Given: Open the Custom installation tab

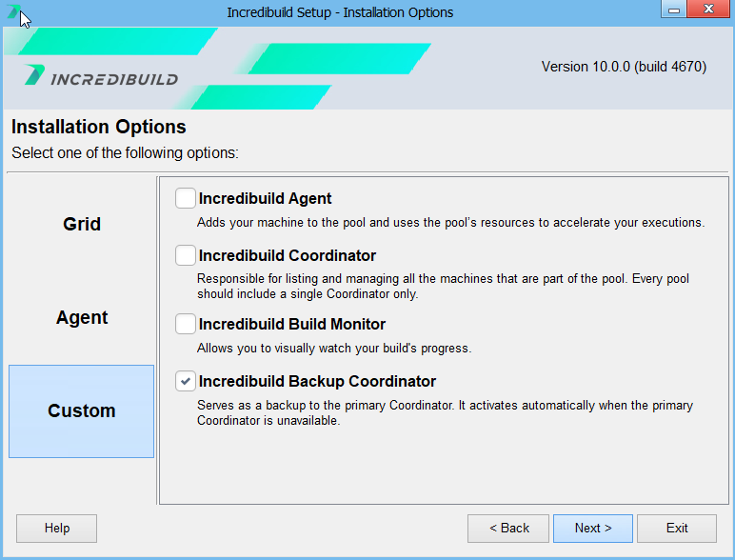Looking at the screenshot, I should click(82, 411).
